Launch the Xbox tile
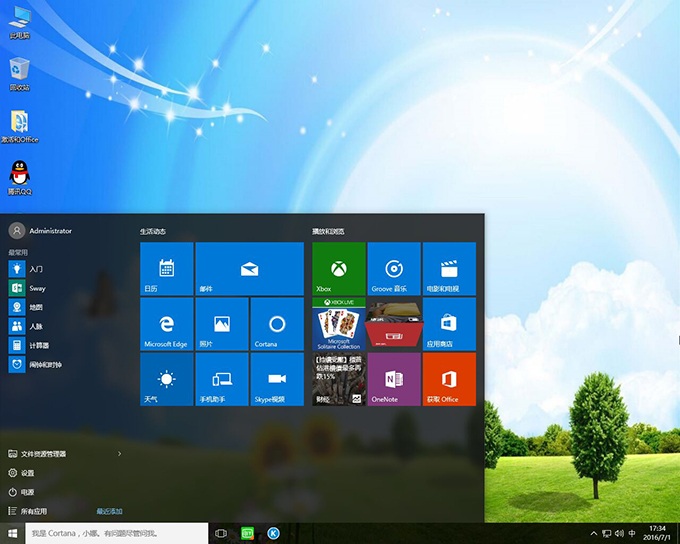Screen dimensions: 680x544 tap(339, 268)
